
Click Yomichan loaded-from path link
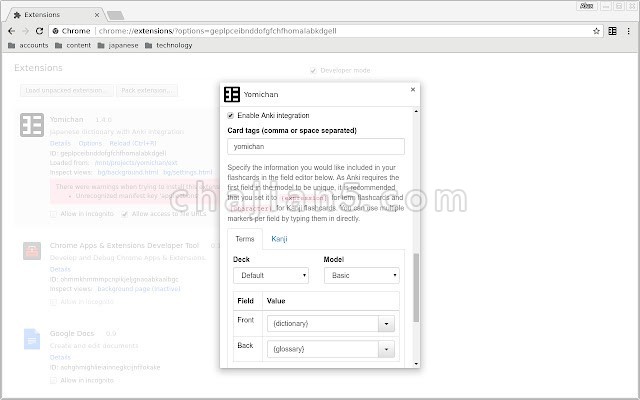[x=136, y=162]
